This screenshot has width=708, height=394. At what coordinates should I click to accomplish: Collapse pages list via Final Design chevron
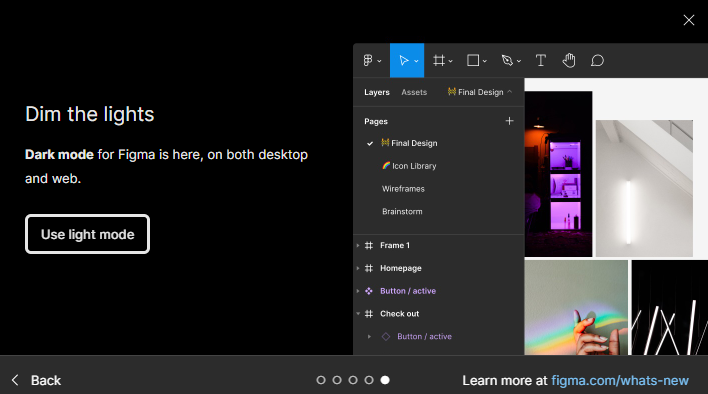[510, 92]
